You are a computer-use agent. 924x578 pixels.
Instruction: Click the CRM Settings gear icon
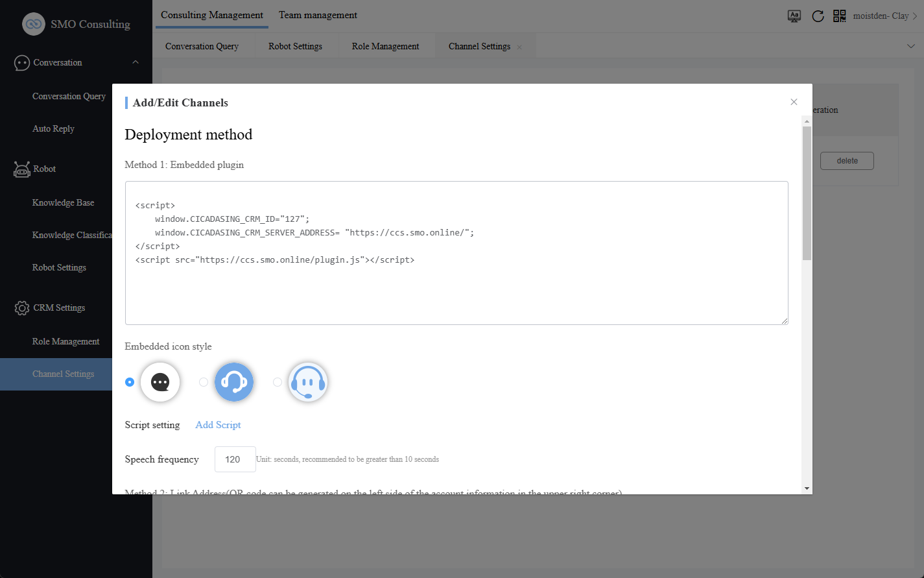click(x=22, y=308)
